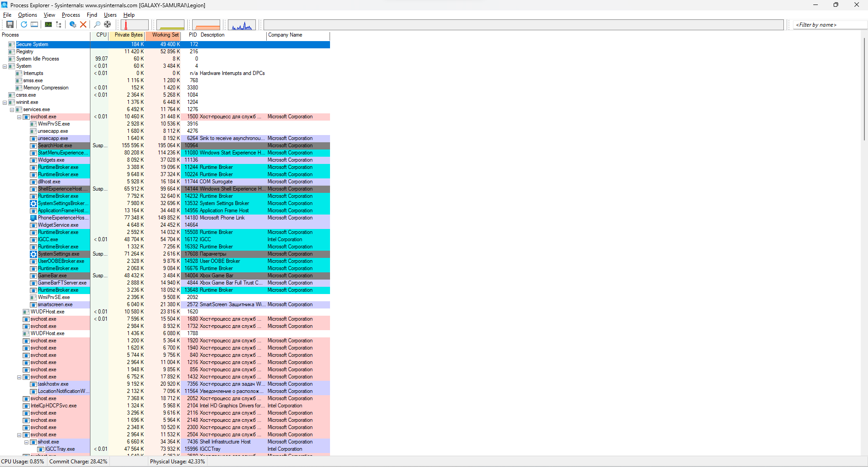This screenshot has width=868, height=467.
Task: Click the IntelCpHDCPSvc.exe process icon
Action: click(x=26, y=406)
